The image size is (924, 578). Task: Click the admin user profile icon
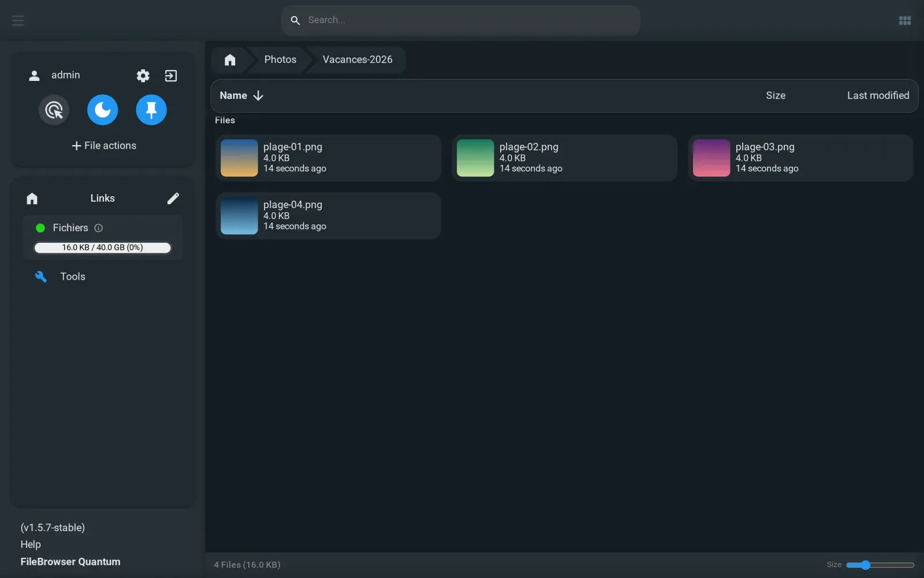click(34, 76)
